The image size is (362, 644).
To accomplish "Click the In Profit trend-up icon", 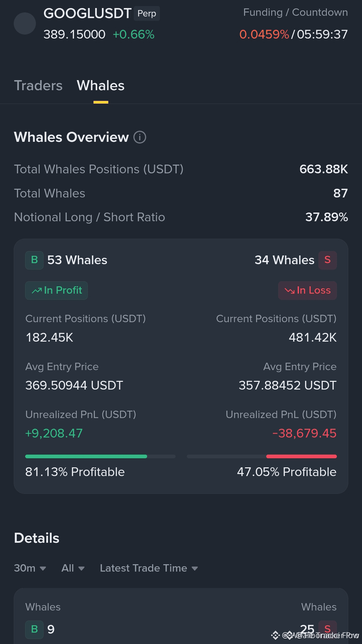I will tap(37, 291).
